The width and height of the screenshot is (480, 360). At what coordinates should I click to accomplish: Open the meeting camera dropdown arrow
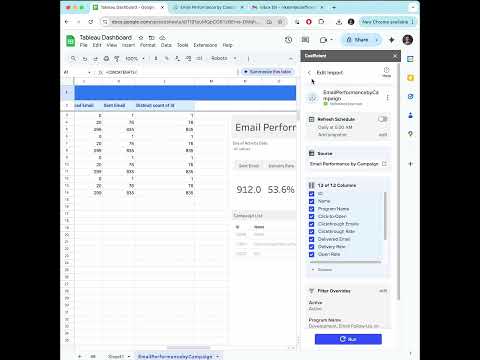[332, 40]
